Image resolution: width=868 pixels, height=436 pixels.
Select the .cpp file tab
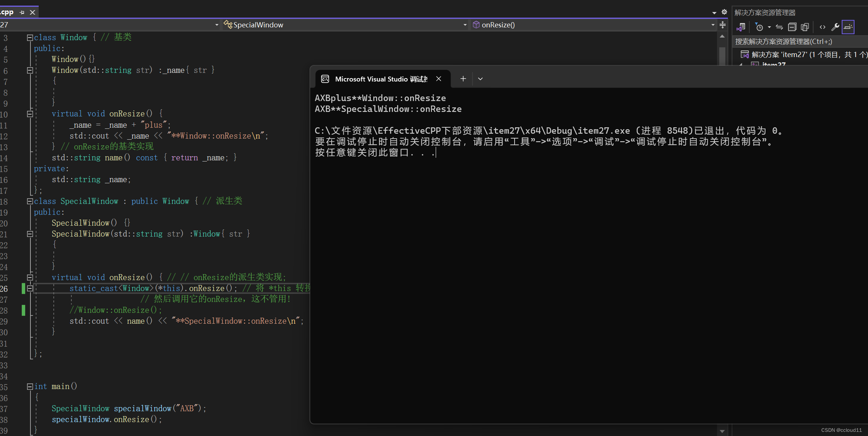7,12
